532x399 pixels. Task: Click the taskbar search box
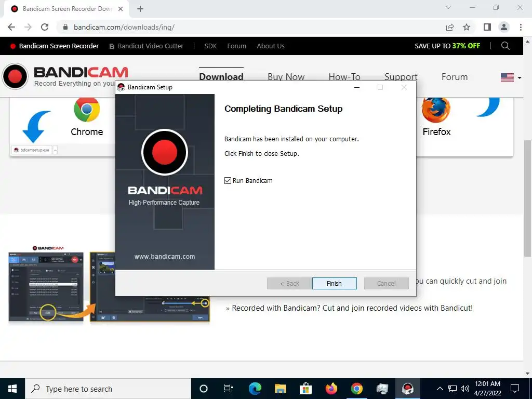[108, 389]
